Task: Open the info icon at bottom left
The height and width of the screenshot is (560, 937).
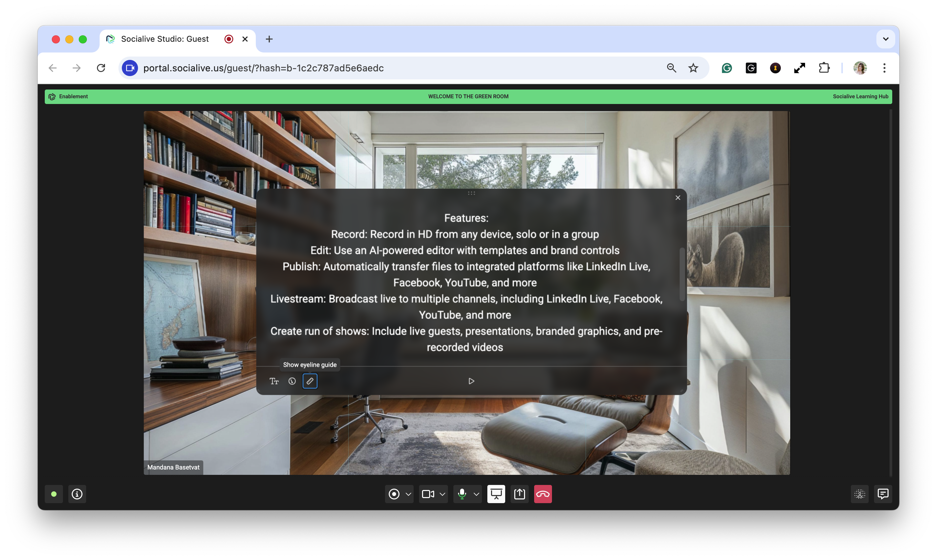Action: pyautogui.click(x=77, y=494)
